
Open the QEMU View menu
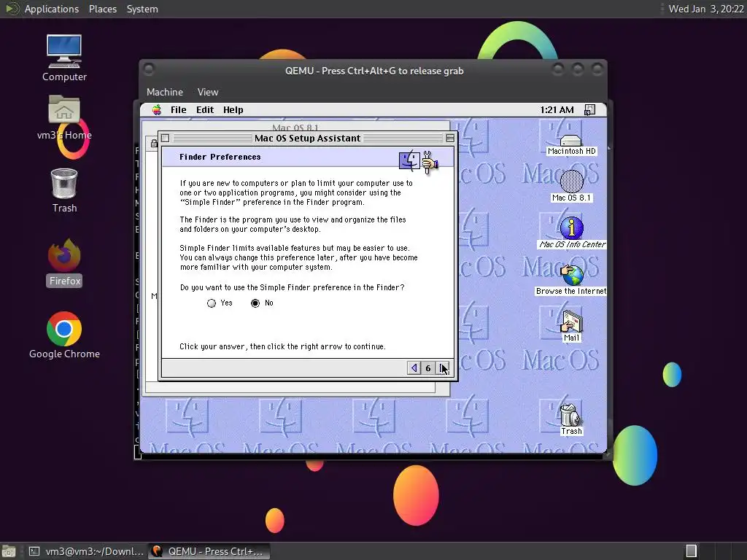tap(208, 92)
